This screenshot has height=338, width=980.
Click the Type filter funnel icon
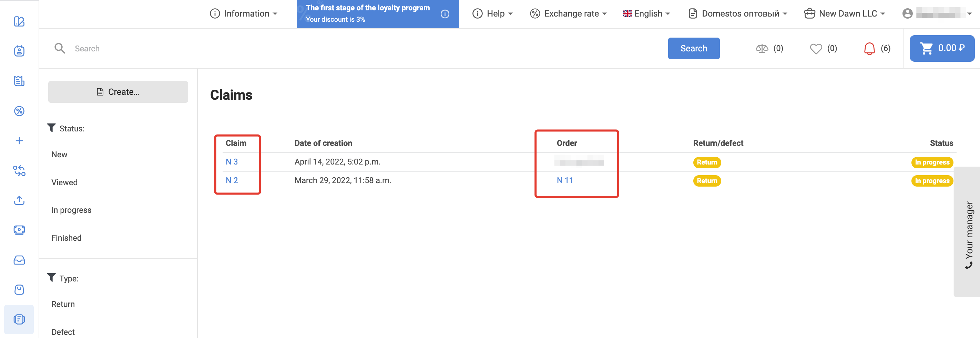click(x=51, y=278)
